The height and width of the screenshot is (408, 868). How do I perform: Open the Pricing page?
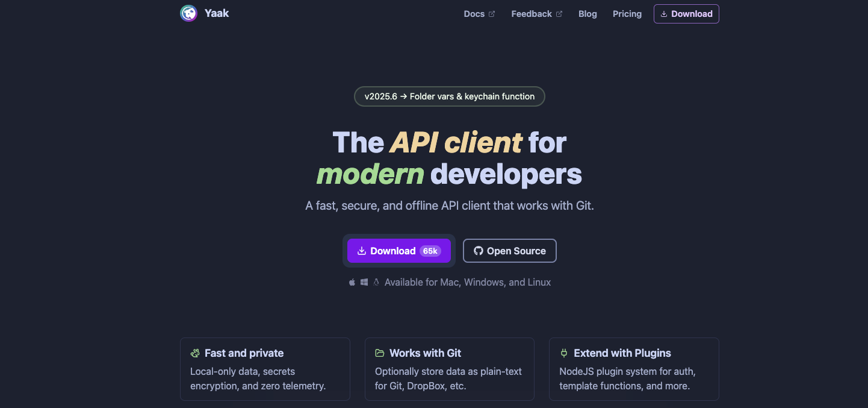point(627,14)
